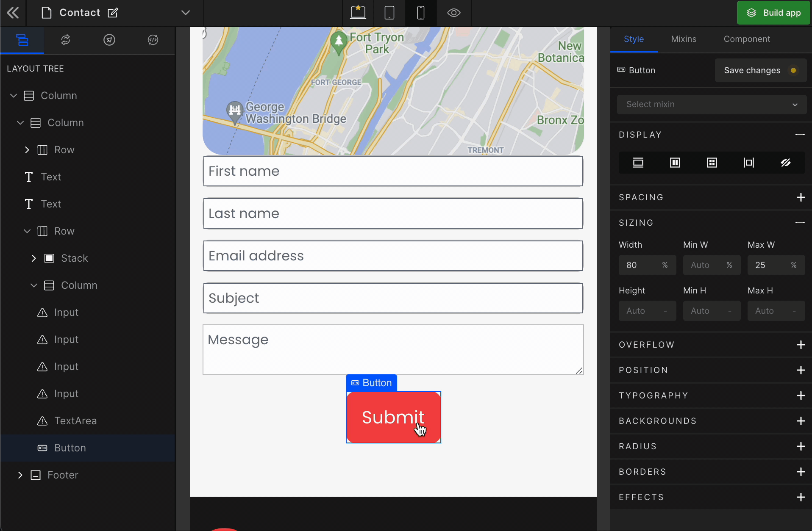The height and width of the screenshot is (531, 812).
Task: Expand the Stack tree item
Action: pos(33,258)
